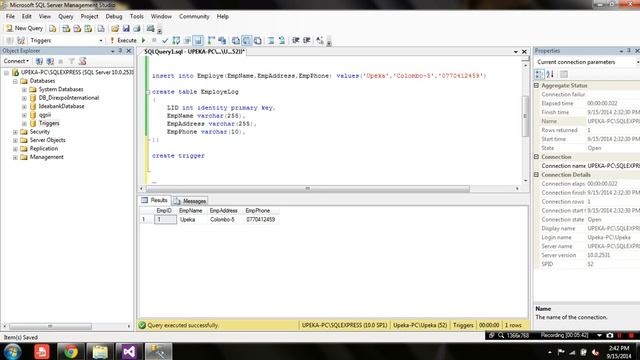
Task: Click the Analysis Services XMLA Query icon
Action: point(88,28)
